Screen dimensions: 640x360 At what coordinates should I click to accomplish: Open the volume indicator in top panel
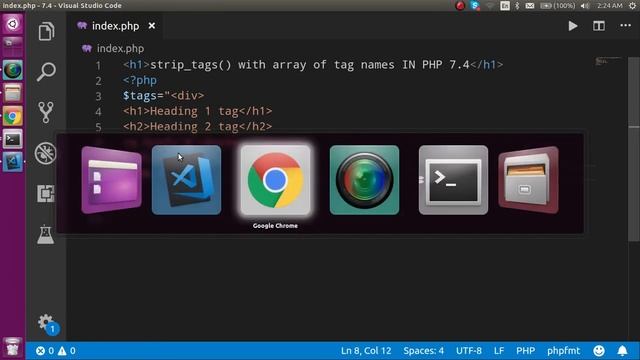(x=585, y=6)
